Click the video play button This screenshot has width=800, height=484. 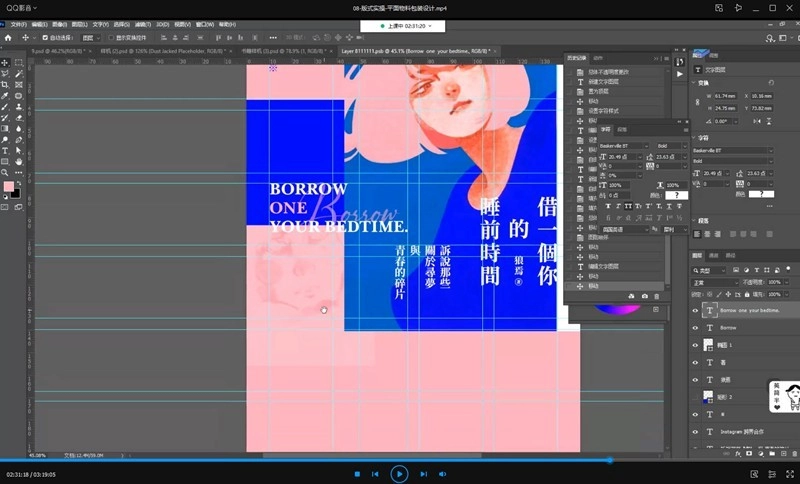tap(399, 473)
